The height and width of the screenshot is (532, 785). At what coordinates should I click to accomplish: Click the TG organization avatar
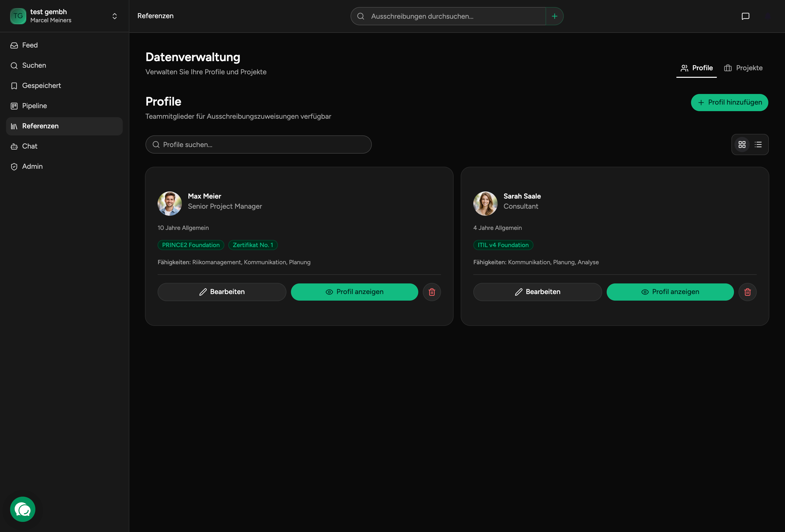click(x=18, y=16)
